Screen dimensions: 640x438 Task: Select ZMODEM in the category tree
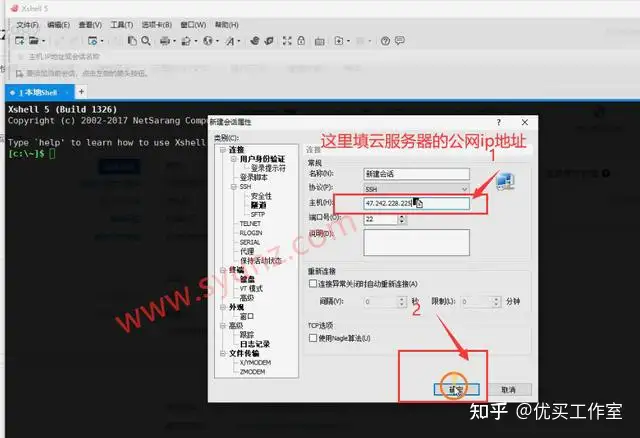click(253, 372)
